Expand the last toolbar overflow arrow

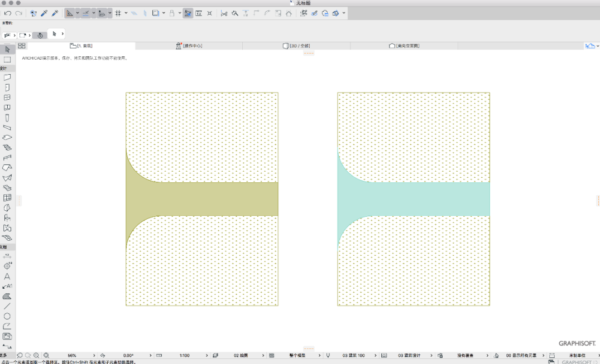pos(344,13)
